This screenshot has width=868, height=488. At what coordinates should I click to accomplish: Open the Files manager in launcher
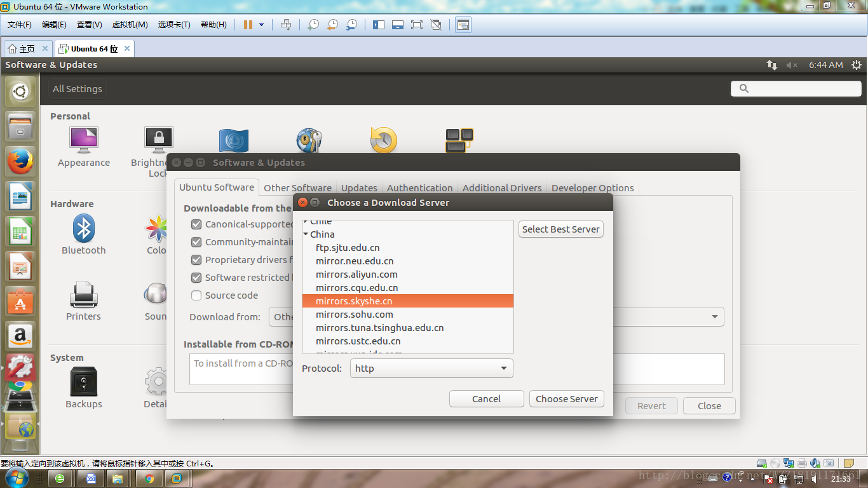pos(20,127)
